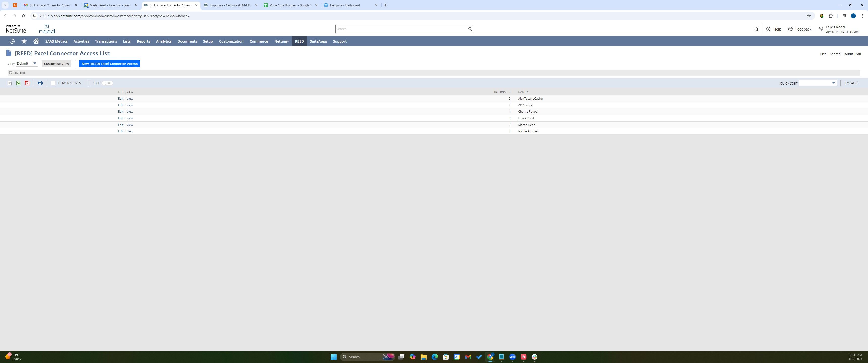Export the list to Excel icon

(x=18, y=83)
